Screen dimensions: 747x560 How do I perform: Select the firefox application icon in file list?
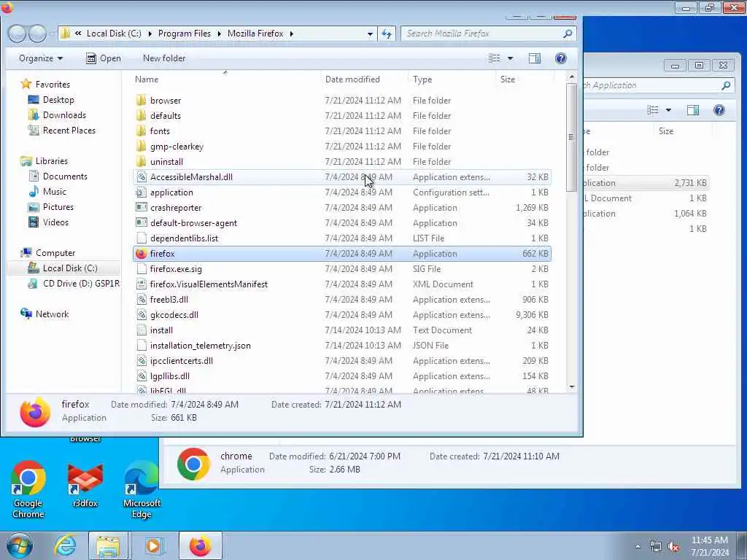pos(141,254)
